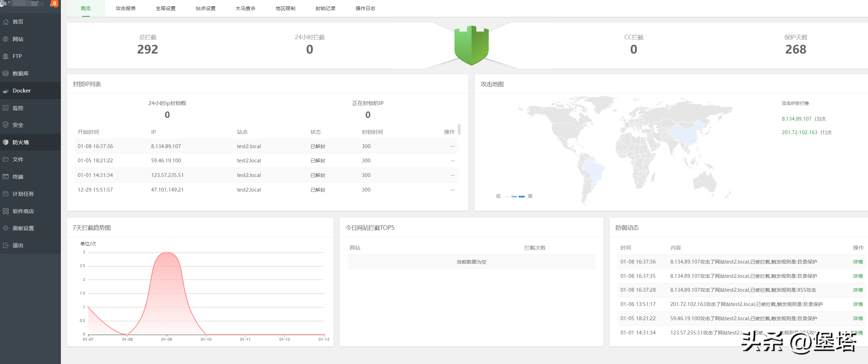The width and height of the screenshot is (868, 364).
Task: Click the logout icon beside 退出
Action: 6,245
